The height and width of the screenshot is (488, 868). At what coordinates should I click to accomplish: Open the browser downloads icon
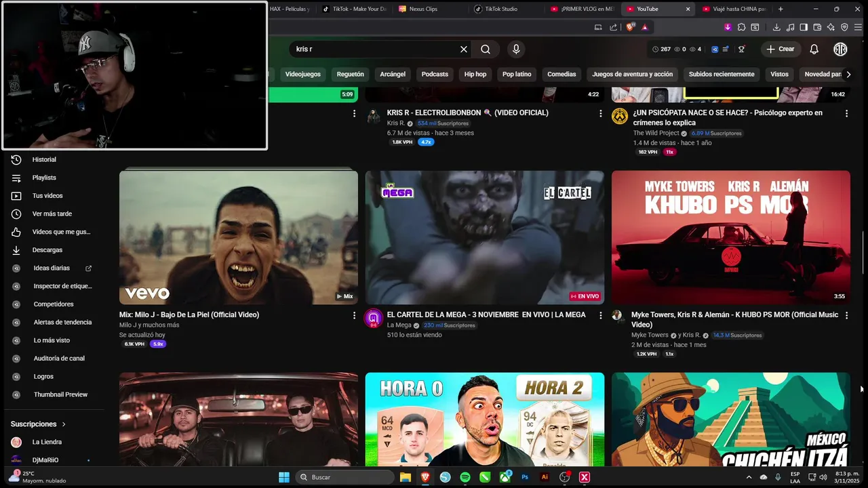tap(776, 27)
